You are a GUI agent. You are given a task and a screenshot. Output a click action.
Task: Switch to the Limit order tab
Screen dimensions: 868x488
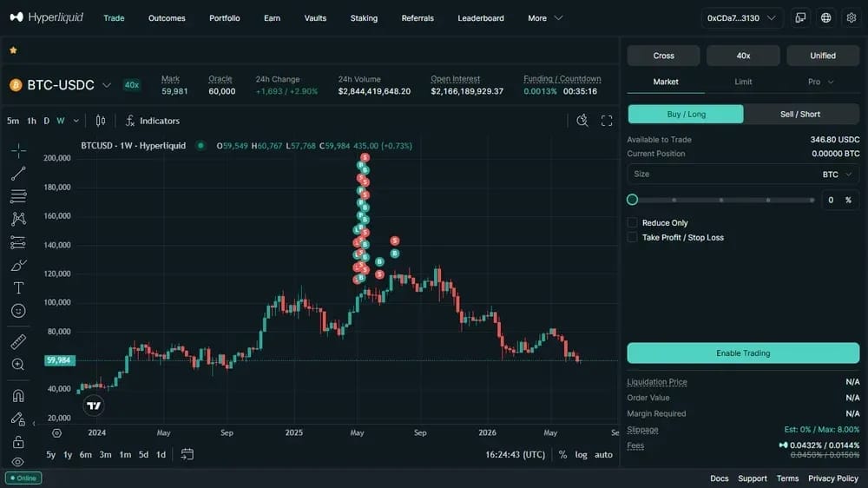click(x=743, y=82)
